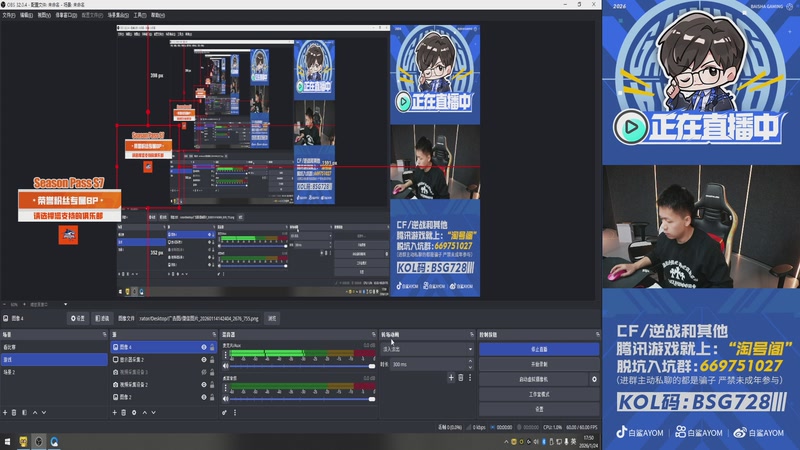Toggle visibility eye for source 显示器采集 2
Viewport: 800px width, 450px height.
coord(204,360)
